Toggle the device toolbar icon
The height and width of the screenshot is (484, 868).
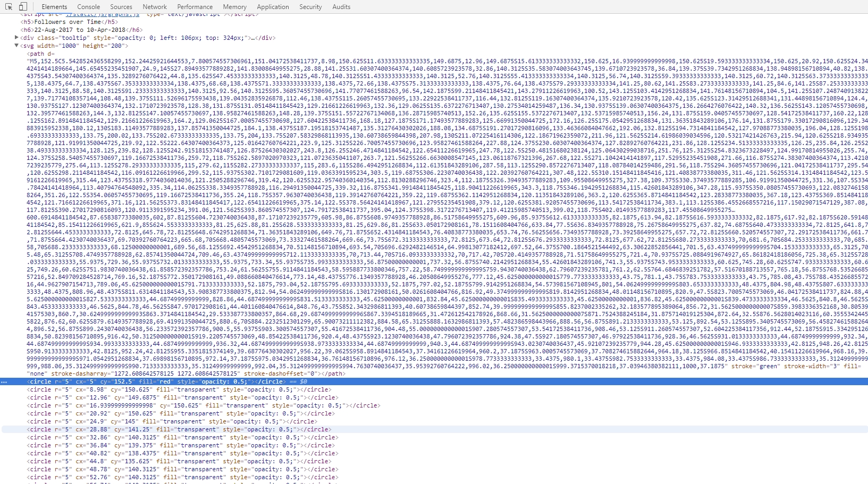tap(23, 7)
